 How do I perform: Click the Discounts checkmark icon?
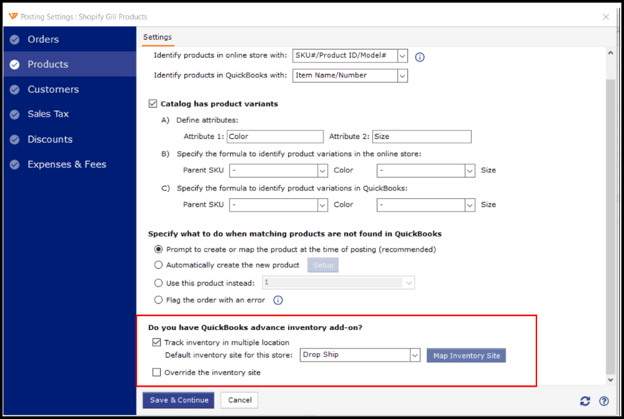click(x=15, y=140)
